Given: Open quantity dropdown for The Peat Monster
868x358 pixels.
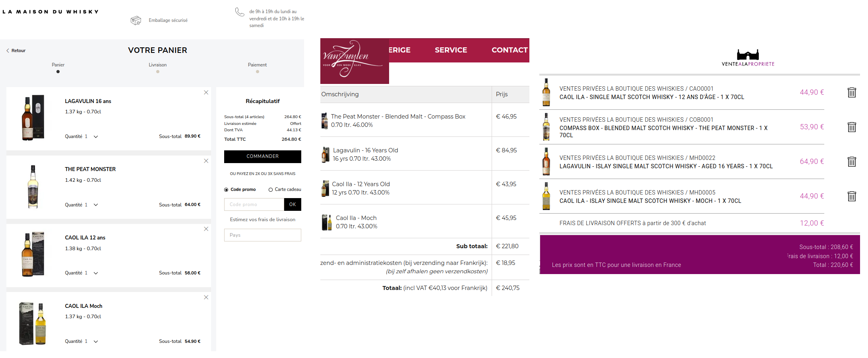Looking at the screenshot, I should (x=96, y=205).
